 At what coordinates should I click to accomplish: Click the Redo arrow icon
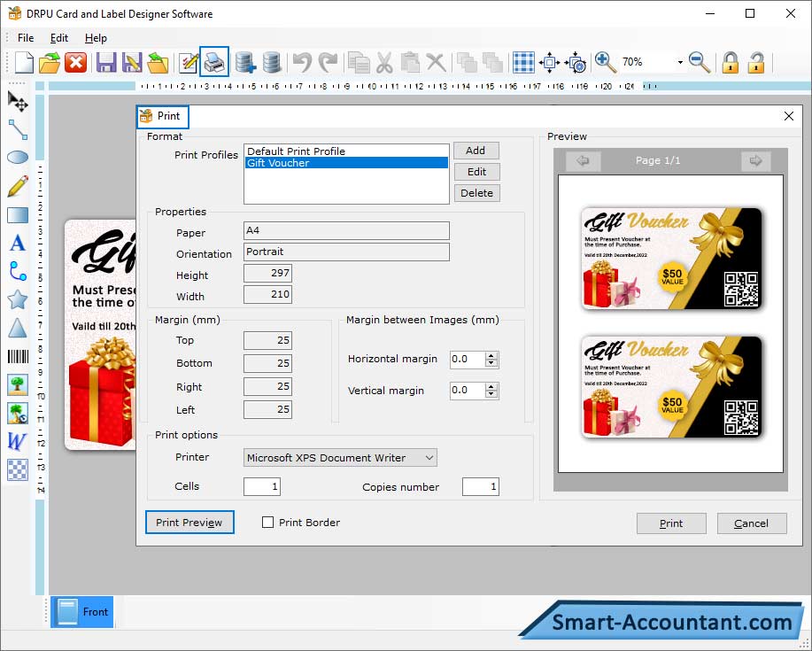click(328, 63)
